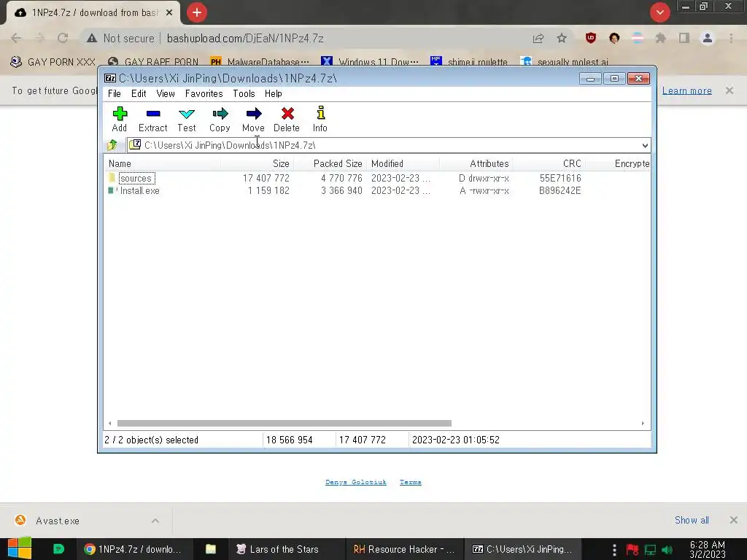Click the horizontal scrollbar thumb in file list
Viewport: 747px width, 560px height.
[x=284, y=423]
